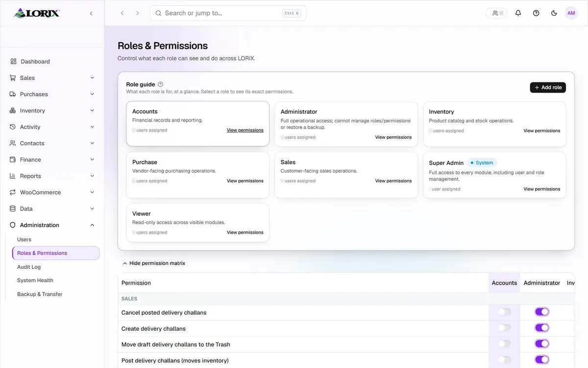Click the Finance wallet icon
The height and width of the screenshot is (368, 588).
pos(13,159)
